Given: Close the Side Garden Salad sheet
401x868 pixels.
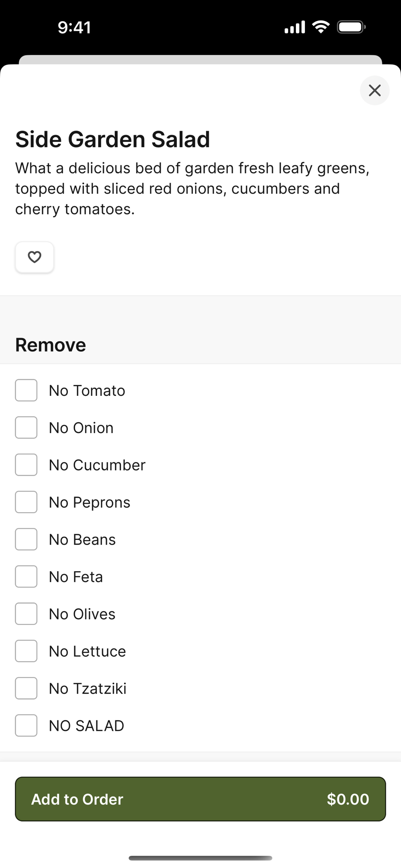Looking at the screenshot, I should (374, 90).
